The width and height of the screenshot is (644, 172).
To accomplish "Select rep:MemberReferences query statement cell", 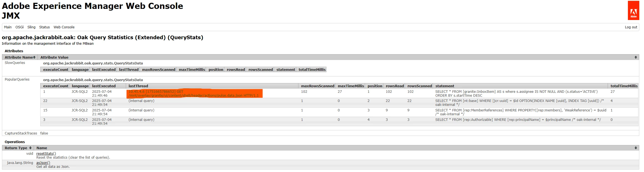I will pyautogui.click(x=521, y=112).
